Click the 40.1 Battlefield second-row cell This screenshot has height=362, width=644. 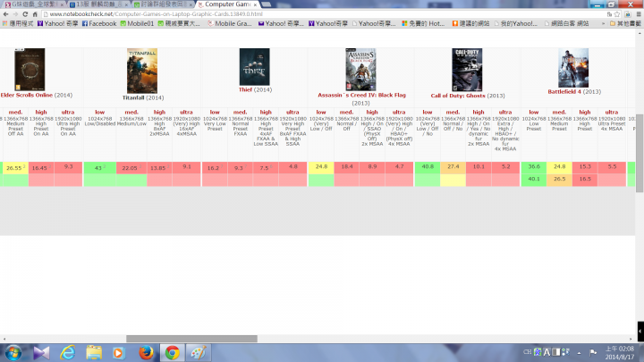tap(534, 180)
